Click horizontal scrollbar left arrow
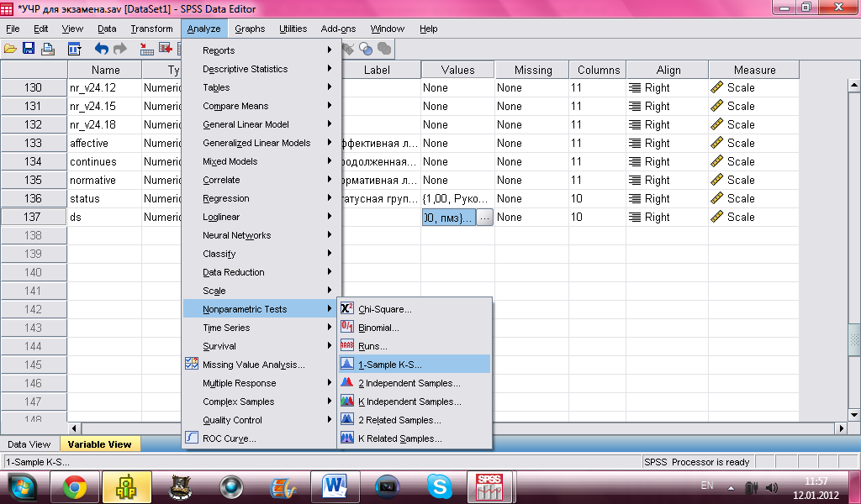The image size is (861, 504). tap(75, 428)
